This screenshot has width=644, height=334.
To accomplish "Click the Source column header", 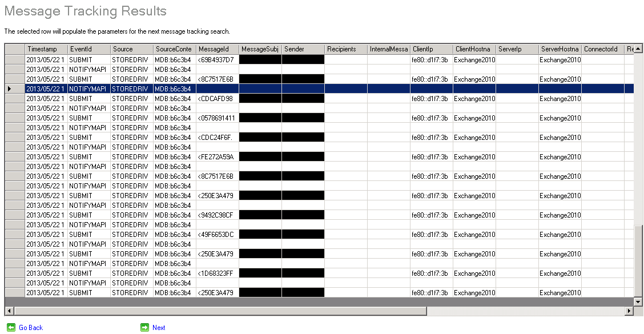I will click(x=131, y=50).
